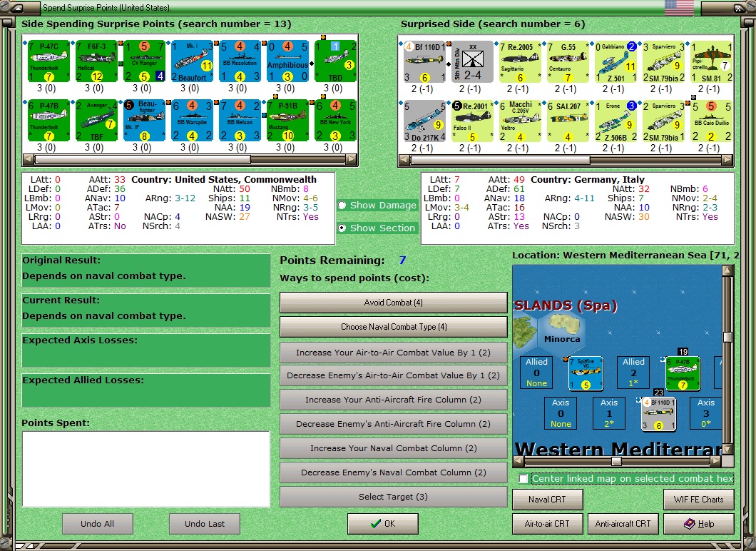This screenshot has height=551, width=756.
Task: Select the 5th Mtn Div land unit counter
Action: (x=472, y=62)
